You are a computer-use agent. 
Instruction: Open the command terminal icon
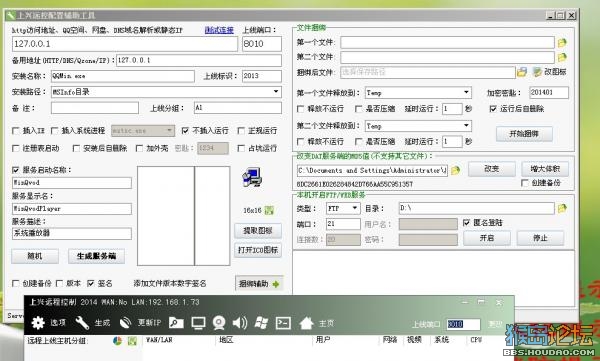tap(283, 323)
